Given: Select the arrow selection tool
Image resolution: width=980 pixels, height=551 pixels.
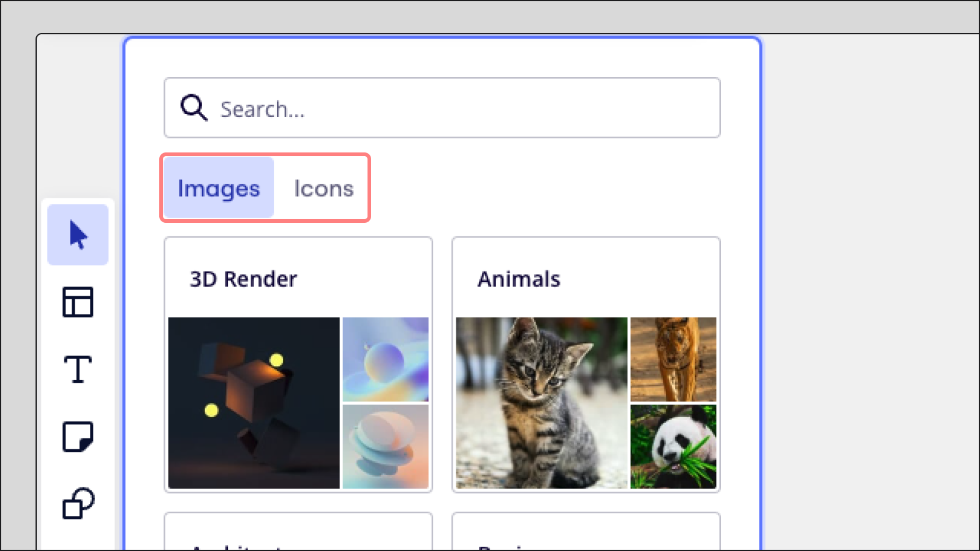Looking at the screenshot, I should [x=77, y=233].
